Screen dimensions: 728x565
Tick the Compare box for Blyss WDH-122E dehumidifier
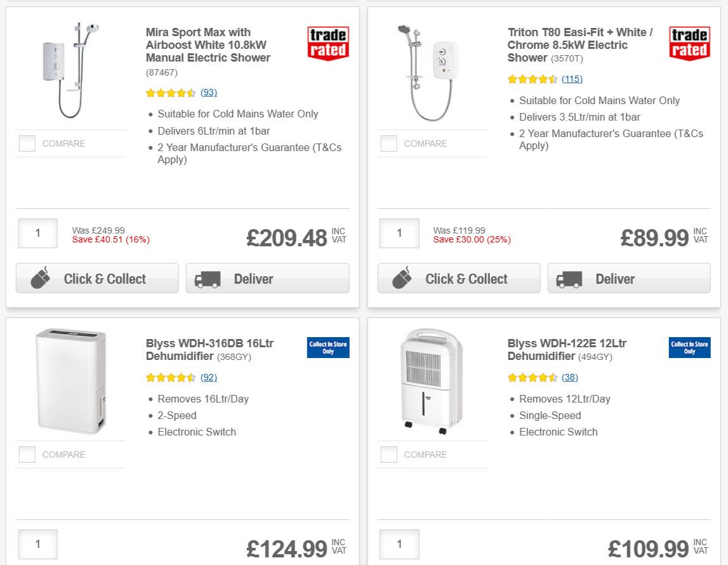tap(388, 455)
